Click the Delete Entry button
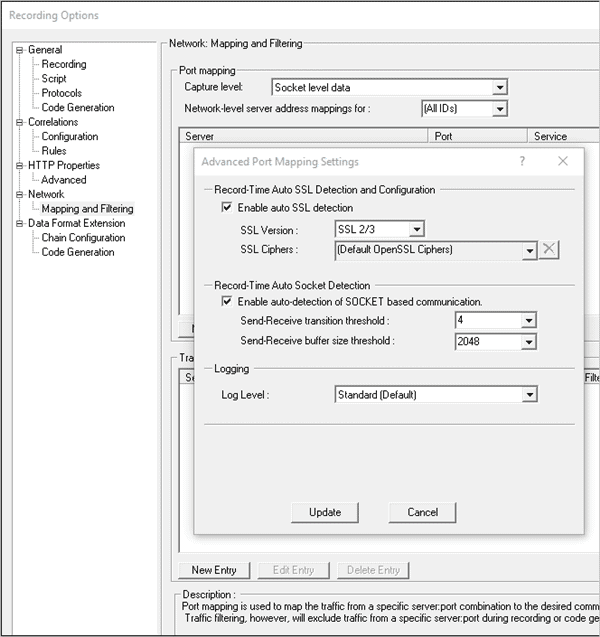 point(373,570)
